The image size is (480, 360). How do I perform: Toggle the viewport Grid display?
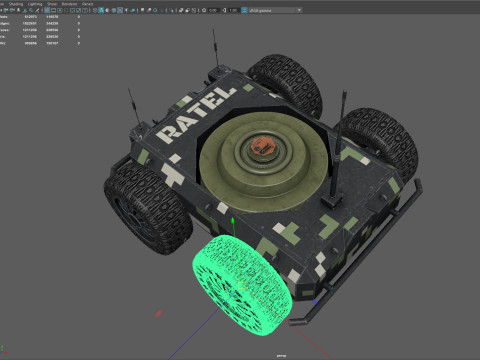point(47,10)
